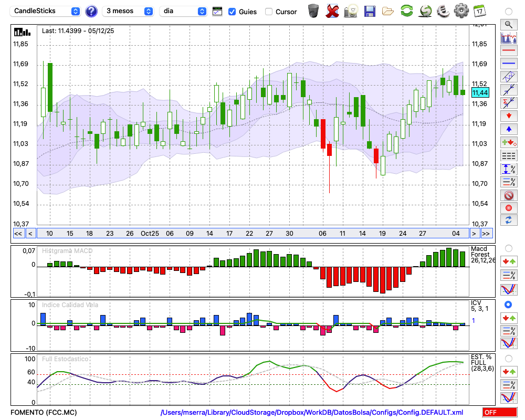Viewport: 525px width, 420px height.
Task: Select the blue zigzag channel drawing tool
Action: (x=509, y=76)
